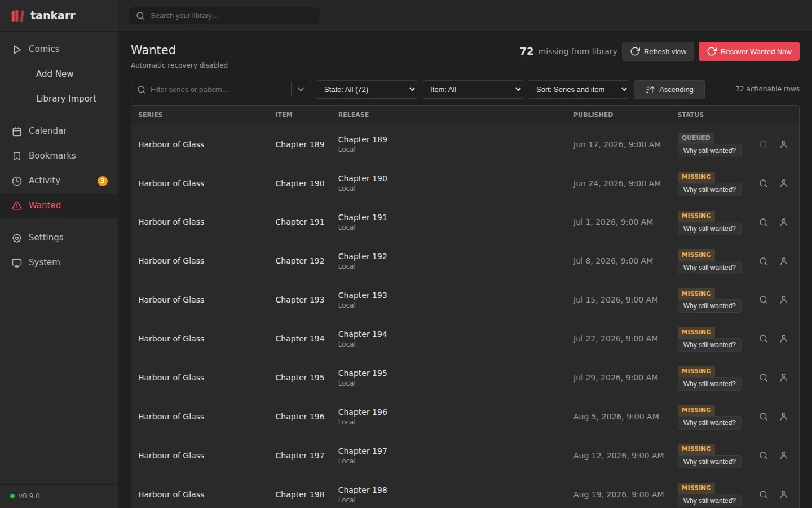This screenshot has width=812, height=508.
Task: Open the Sort: Series and item dropdown
Action: 579,90
